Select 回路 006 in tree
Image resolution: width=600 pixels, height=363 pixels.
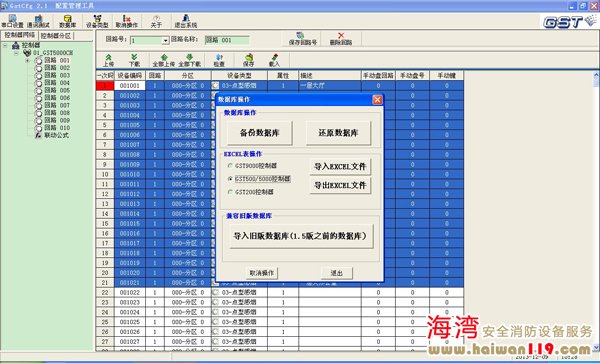[x=57, y=98]
